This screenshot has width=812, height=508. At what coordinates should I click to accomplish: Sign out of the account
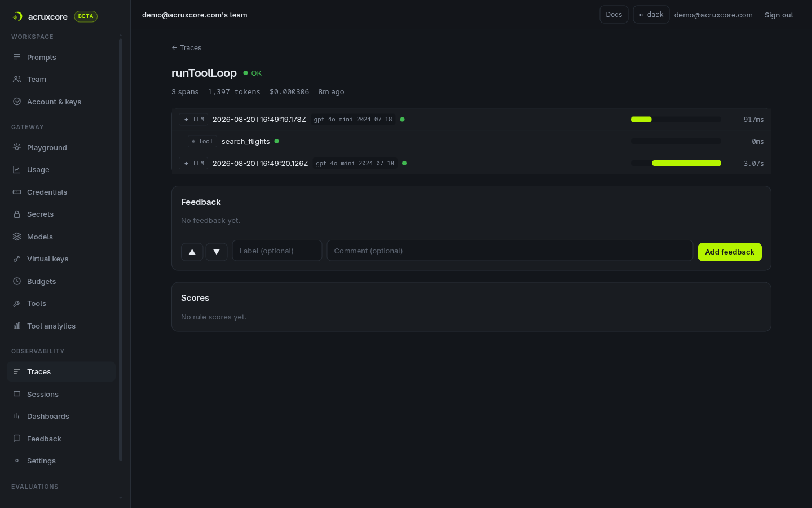(779, 15)
